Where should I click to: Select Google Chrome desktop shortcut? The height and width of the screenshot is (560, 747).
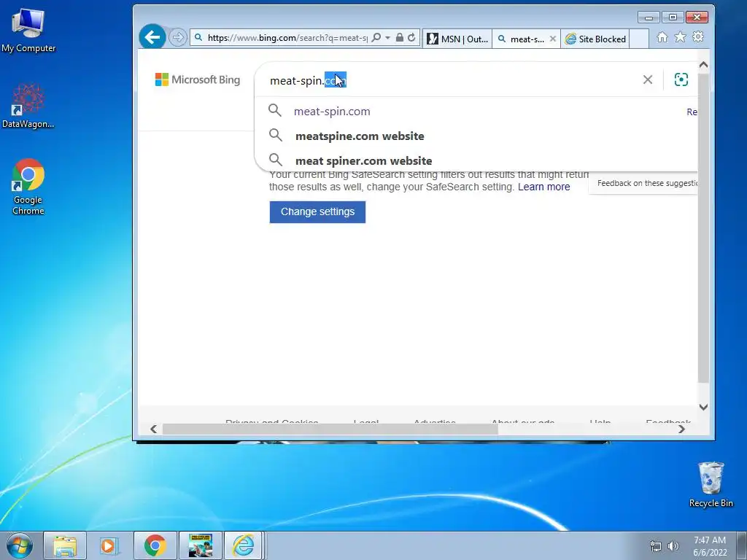click(x=28, y=187)
